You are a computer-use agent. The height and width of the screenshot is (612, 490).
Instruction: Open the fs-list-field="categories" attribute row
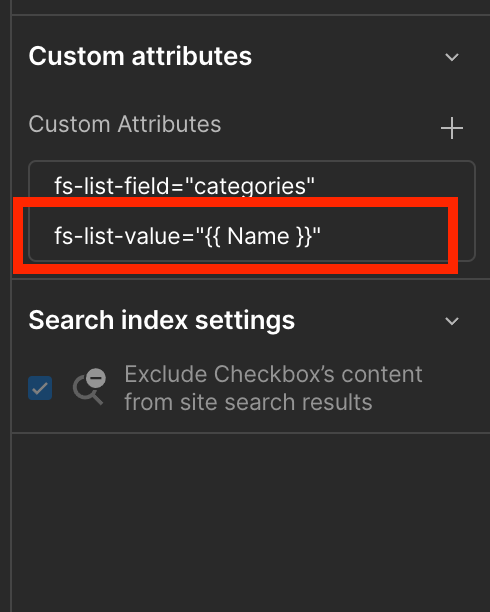(x=252, y=186)
